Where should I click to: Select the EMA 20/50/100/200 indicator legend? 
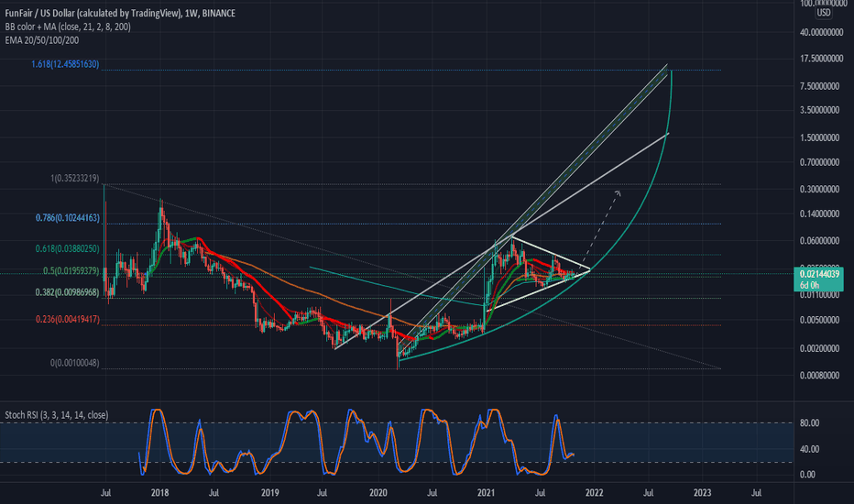[42, 40]
